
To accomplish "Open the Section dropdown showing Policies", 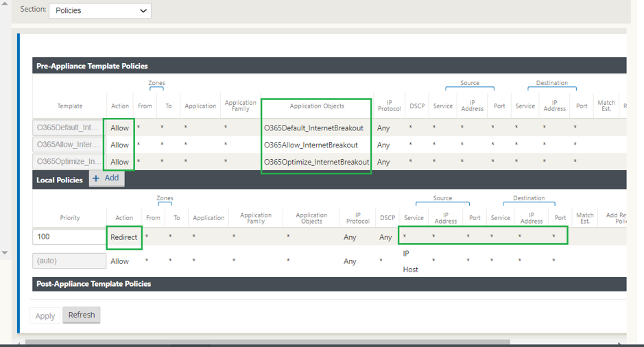I will click(100, 11).
